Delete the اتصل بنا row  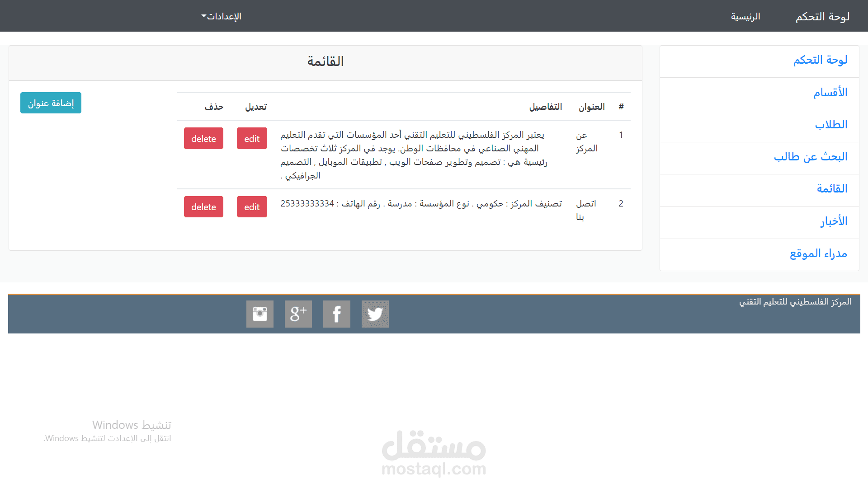(x=203, y=207)
